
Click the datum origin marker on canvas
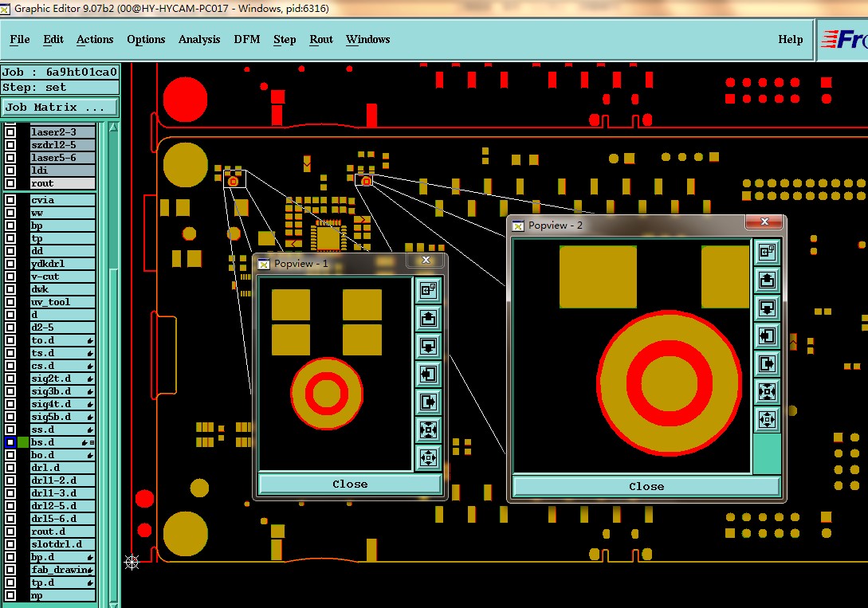[x=132, y=563]
